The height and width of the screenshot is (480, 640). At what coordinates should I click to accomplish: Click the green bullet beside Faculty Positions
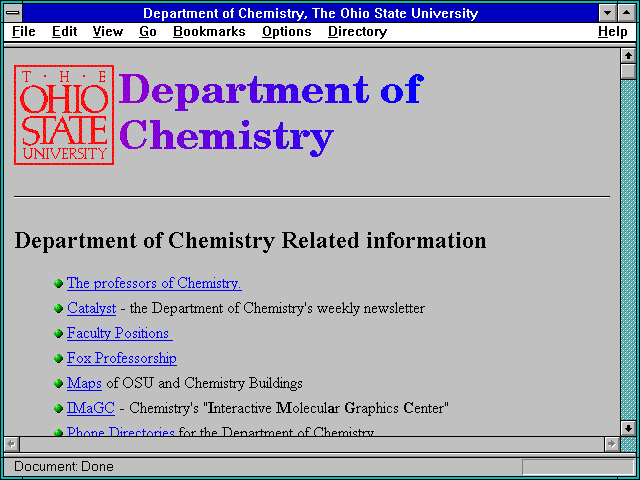pyautogui.click(x=58, y=333)
